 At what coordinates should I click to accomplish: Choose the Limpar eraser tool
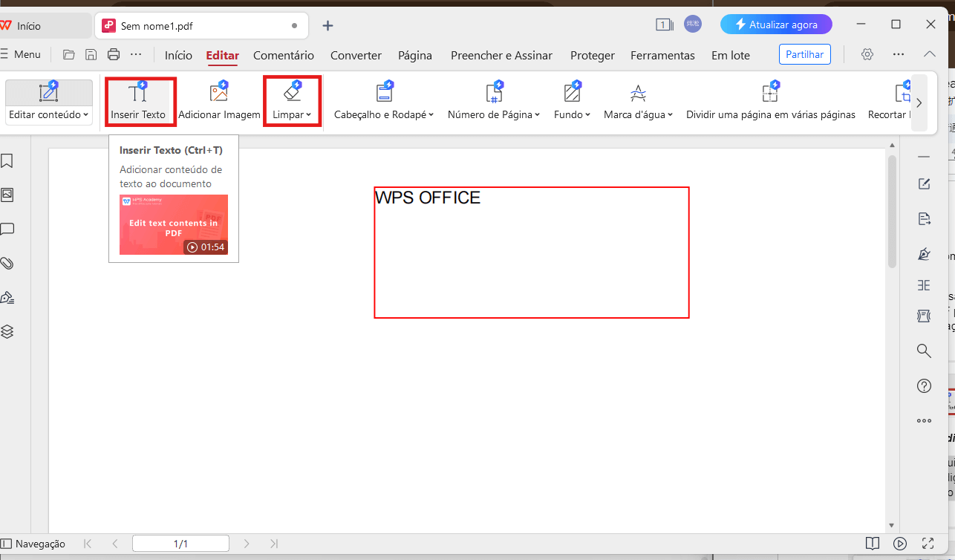[293, 102]
